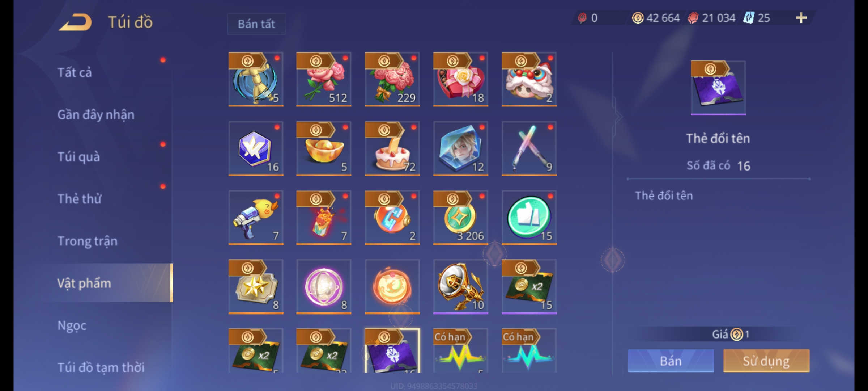Select the green thumbs-up token item
Screen dimensions: 868x391
tap(529, 218)
